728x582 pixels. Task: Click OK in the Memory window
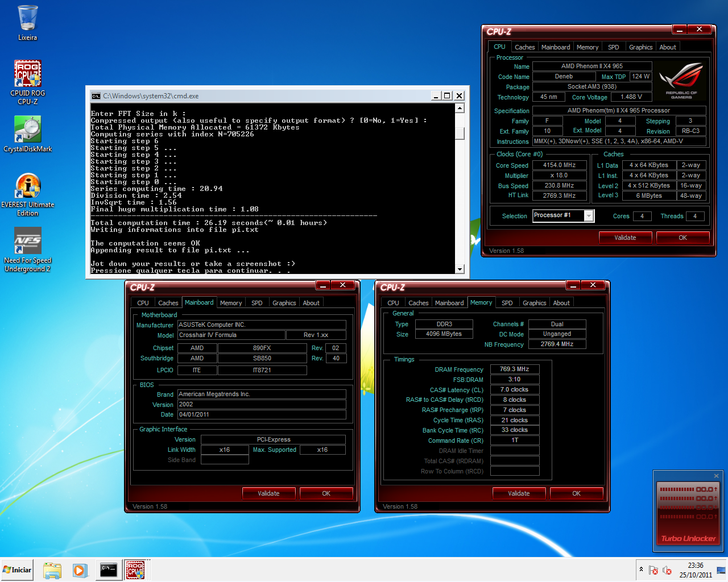click(x=576, y=493)
